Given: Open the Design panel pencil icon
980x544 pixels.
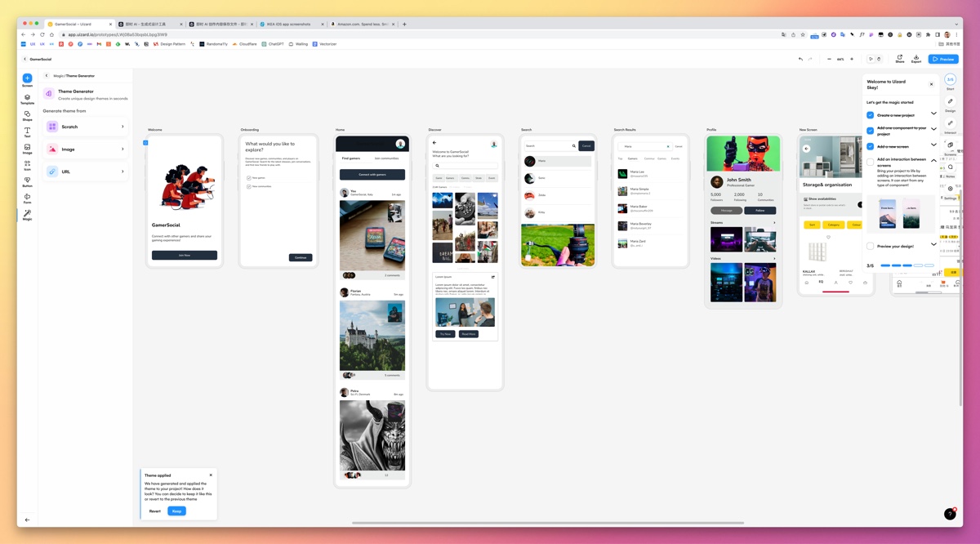Looking at the screenshot, I should tap(950, 102).
